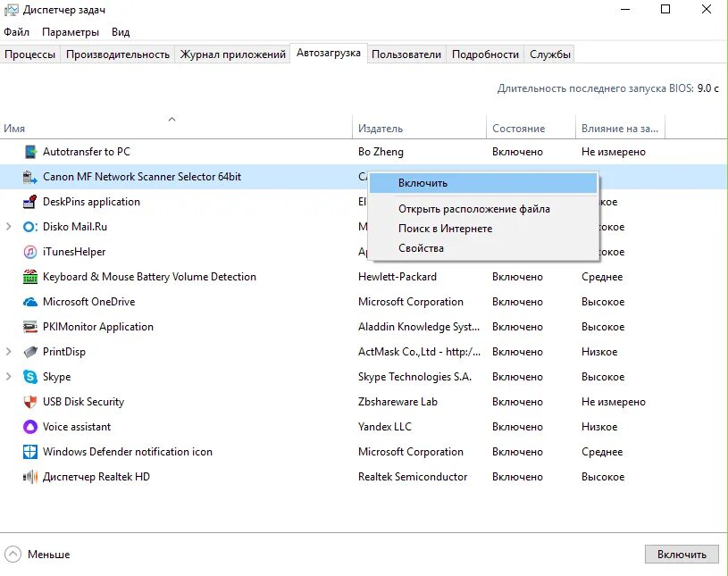The image size is (728, 576).
Task: Click the Zbshareware Lab publisher cell
Action: (x=397, y=402)
